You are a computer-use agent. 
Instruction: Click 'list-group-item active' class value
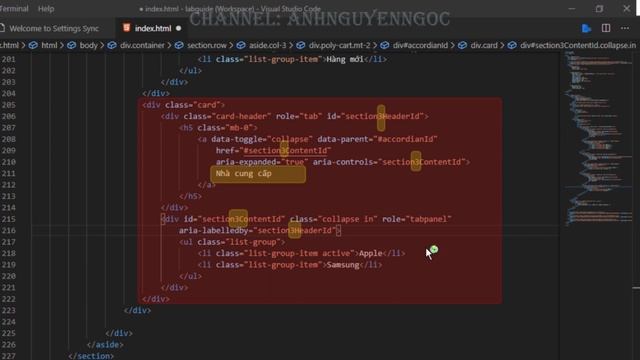point(299,253)
